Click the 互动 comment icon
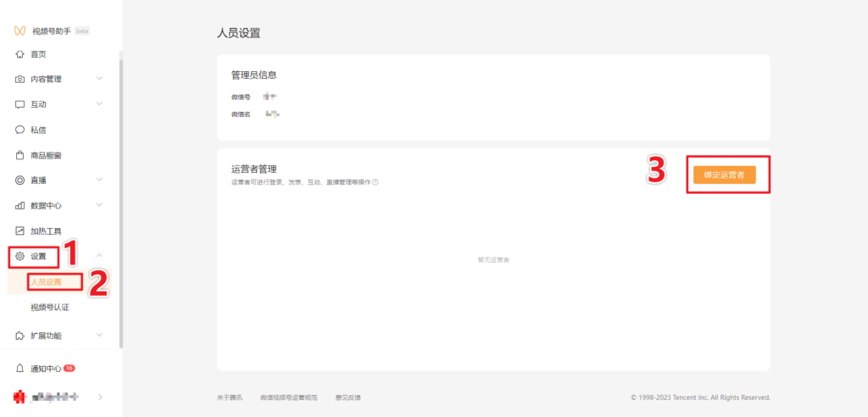Viewport: 868px width, 417px height. tap(19, 104)
